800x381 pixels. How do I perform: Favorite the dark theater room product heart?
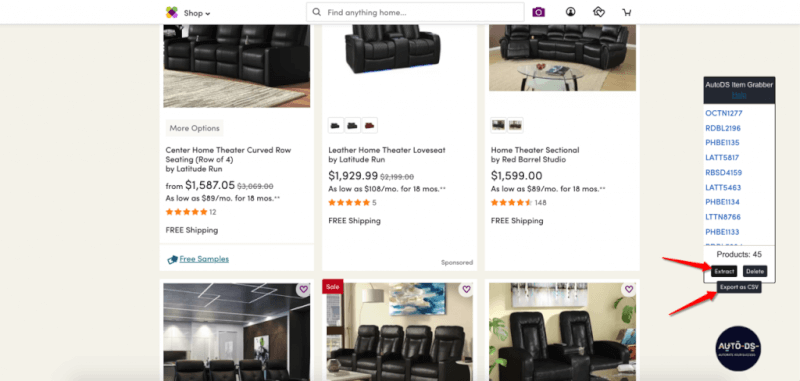pos(304,289)
